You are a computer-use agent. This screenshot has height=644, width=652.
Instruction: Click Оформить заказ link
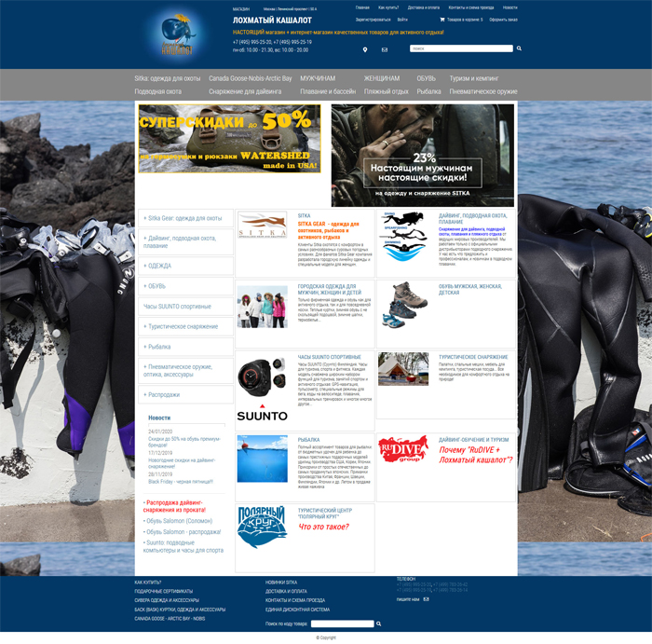[503, 20]
